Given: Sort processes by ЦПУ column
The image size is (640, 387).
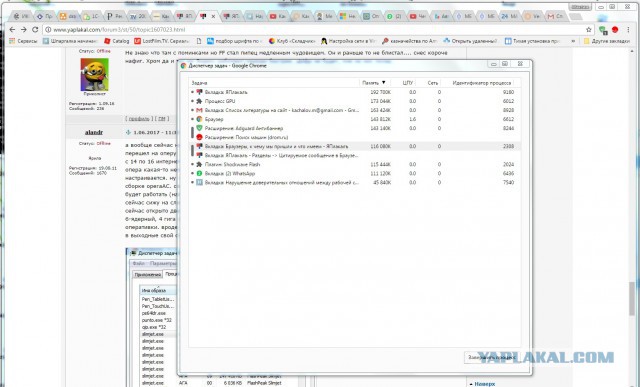Looking at the screenshot, I should (x=407, y=83).
